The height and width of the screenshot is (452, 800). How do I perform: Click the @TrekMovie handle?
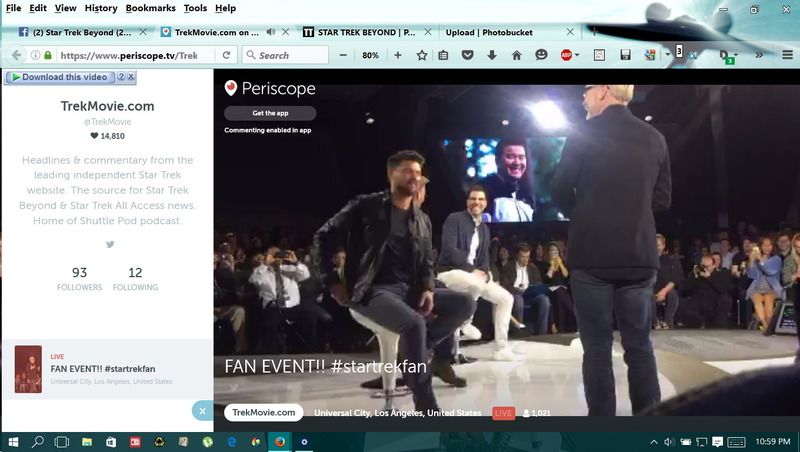click(x=107, y=122)
